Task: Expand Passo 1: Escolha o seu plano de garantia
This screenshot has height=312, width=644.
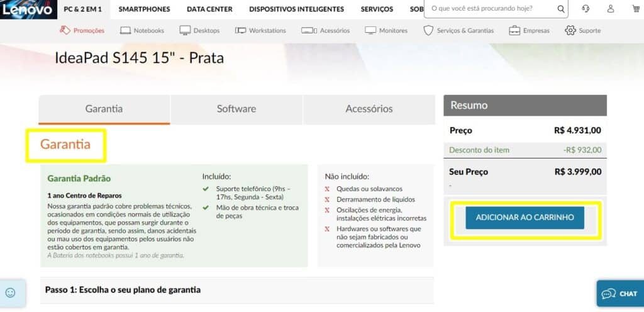Action: tap(237, 290)
